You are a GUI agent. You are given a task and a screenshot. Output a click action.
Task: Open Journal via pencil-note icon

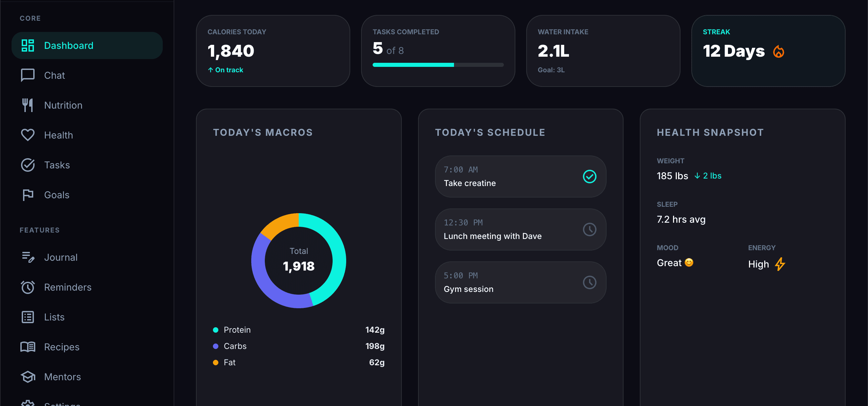click(x=28, y=257)
